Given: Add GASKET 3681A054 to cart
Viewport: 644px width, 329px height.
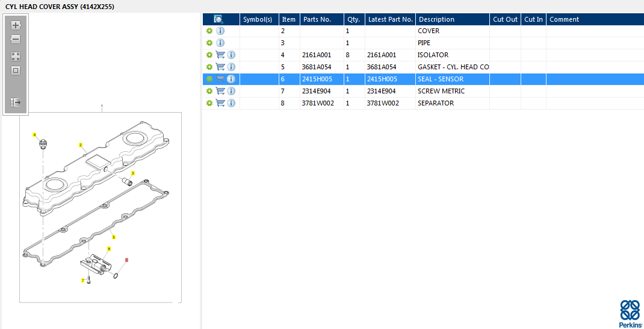Looking at the screenshot, I should (x=220, y=67).
